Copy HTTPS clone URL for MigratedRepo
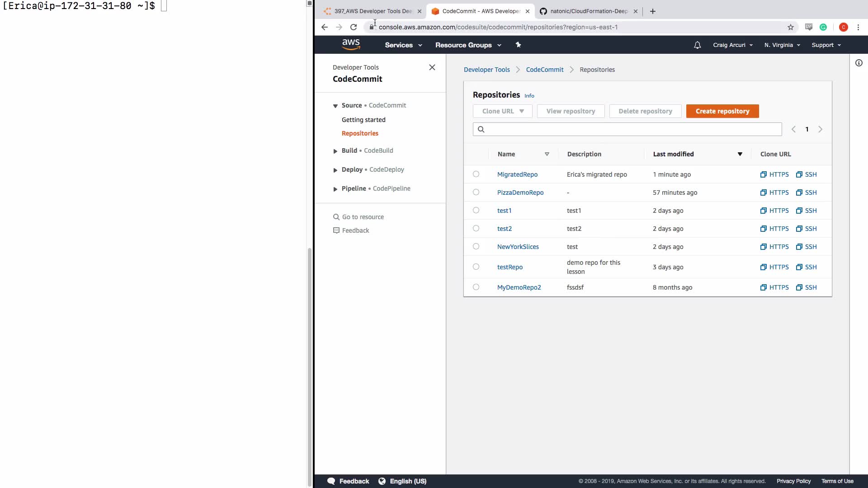Screen dimensions: 868x488 [774, 174]
